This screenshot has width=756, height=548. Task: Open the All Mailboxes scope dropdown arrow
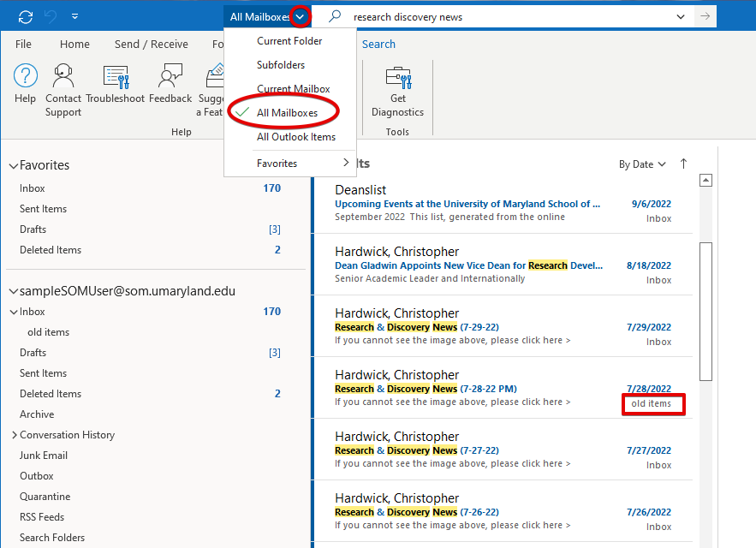(x=300, y=16)
